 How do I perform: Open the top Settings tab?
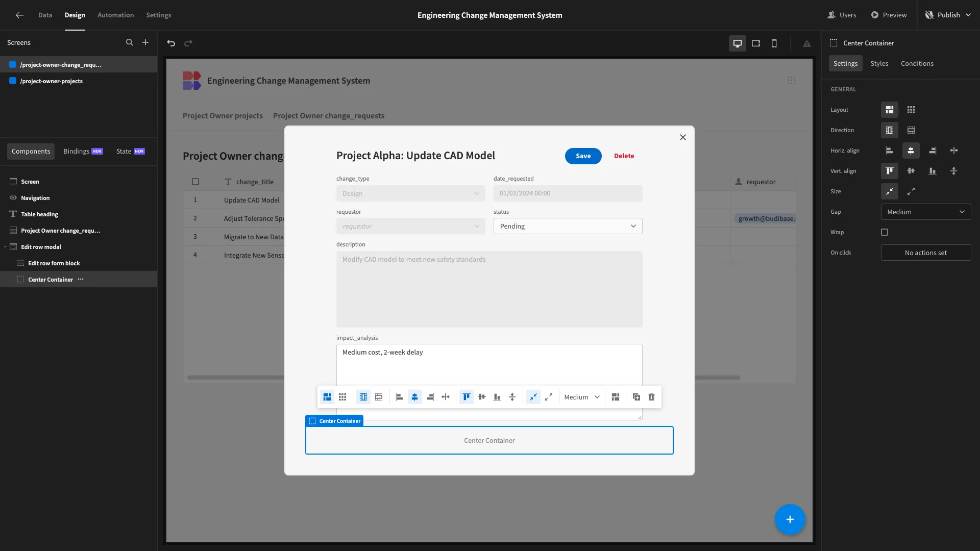point(159,15)
